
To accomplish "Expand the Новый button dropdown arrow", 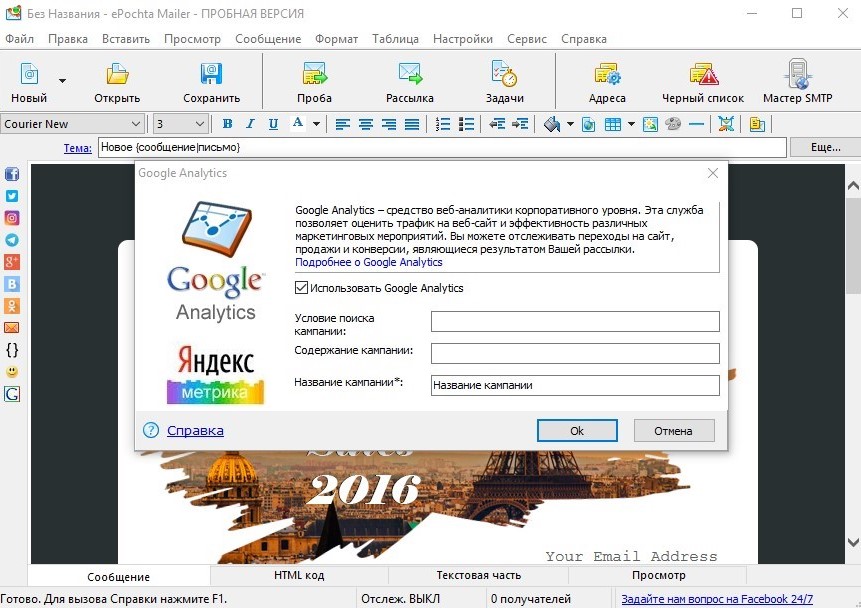I will (62, 81).
